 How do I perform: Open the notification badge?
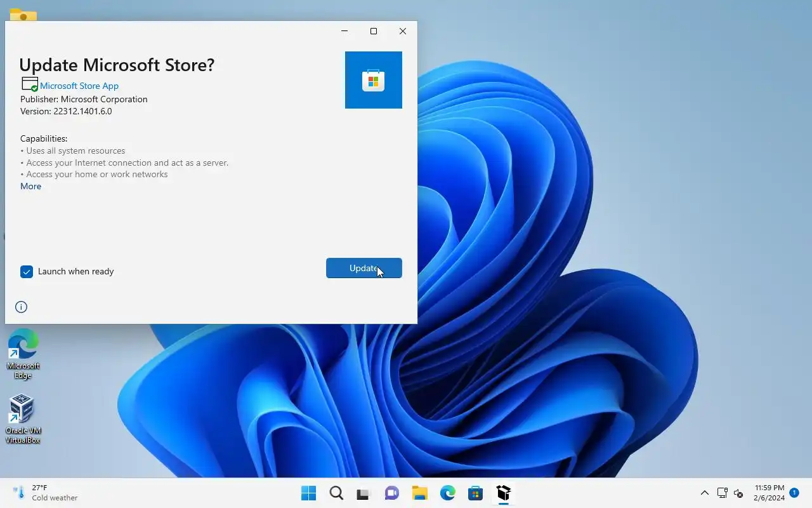[794, 492]
